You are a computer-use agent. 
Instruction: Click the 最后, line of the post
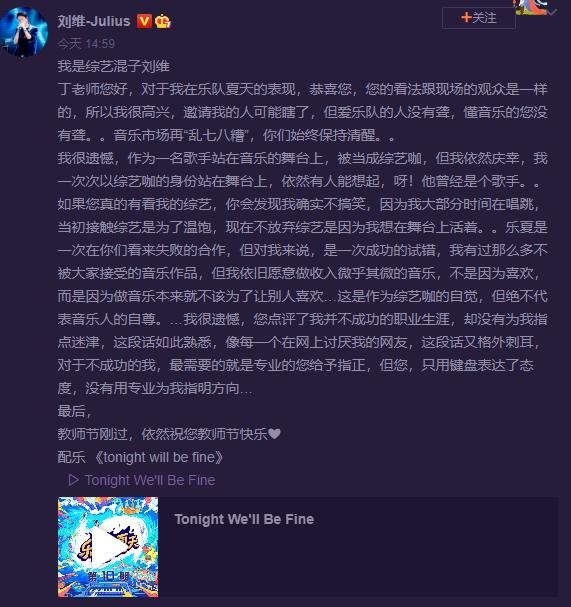74,411
